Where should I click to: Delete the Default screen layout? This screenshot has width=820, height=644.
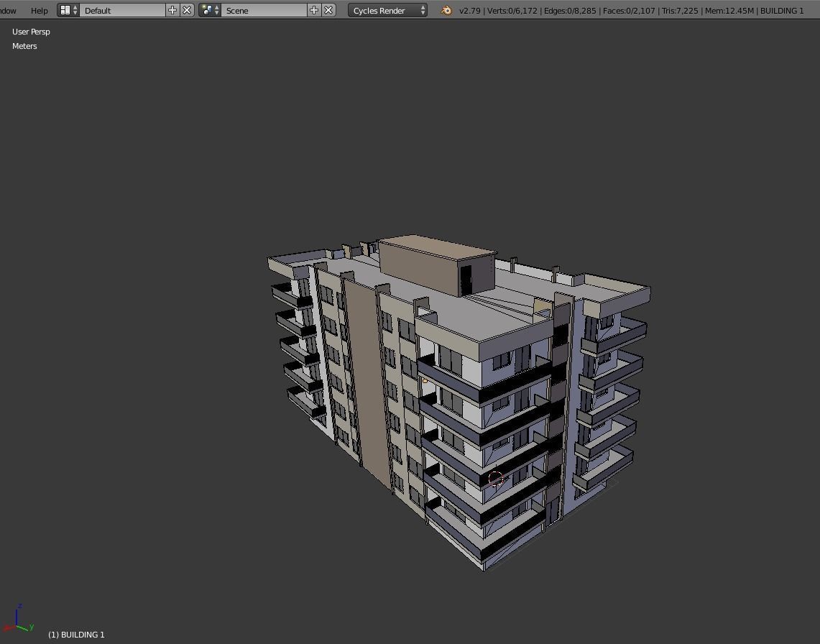pyautogui.click(x=188, y=10)
